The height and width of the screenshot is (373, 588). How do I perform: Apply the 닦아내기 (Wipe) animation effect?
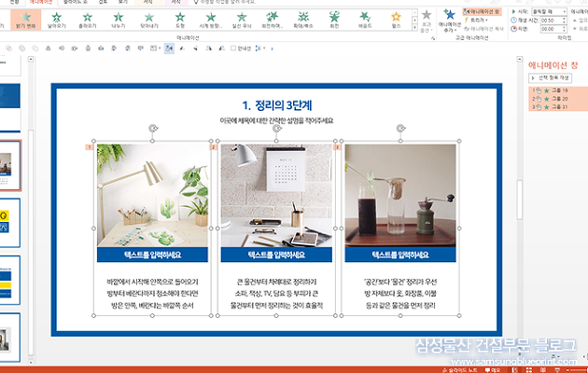(149, 20)
